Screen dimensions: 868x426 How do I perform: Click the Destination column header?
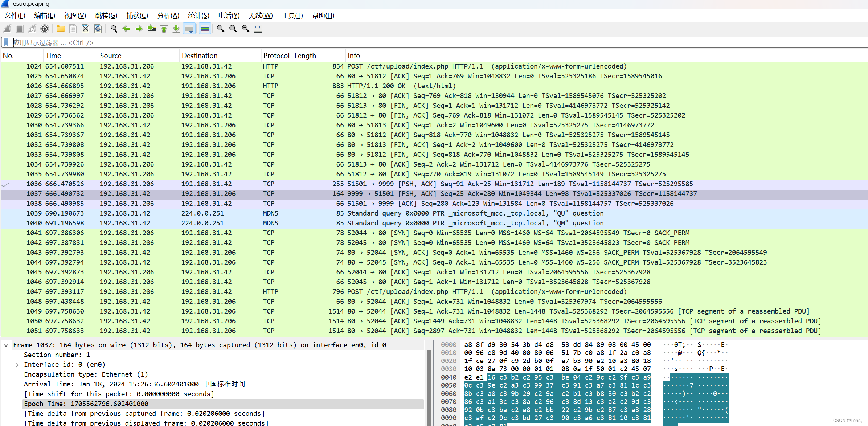point(200,56)
